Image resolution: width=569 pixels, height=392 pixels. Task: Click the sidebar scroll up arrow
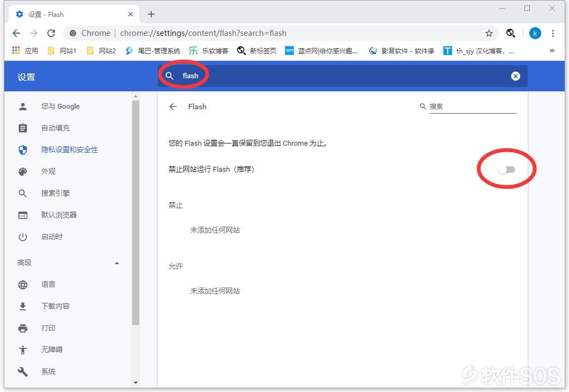pyautogui.click(x=135, y=96)
